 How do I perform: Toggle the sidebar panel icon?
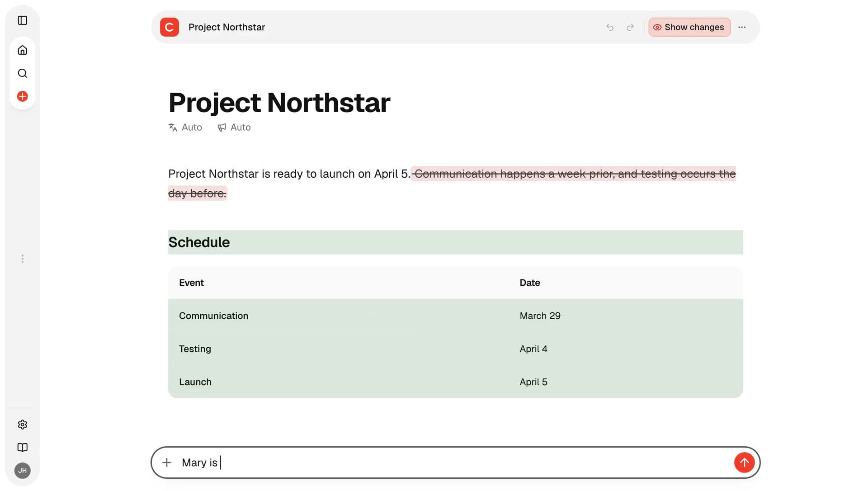(22, 20)
